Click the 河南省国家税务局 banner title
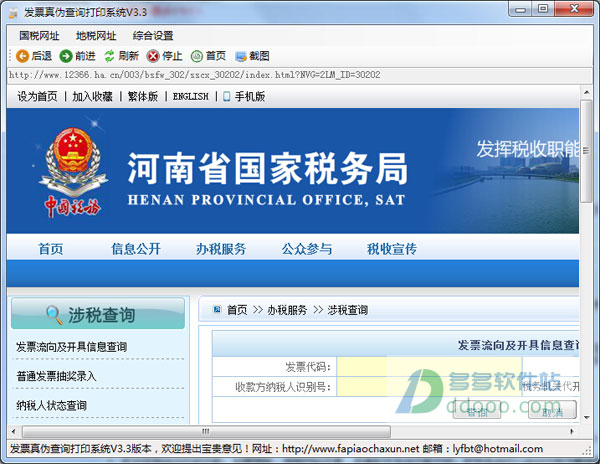600x464 pixels. (267, 169)
